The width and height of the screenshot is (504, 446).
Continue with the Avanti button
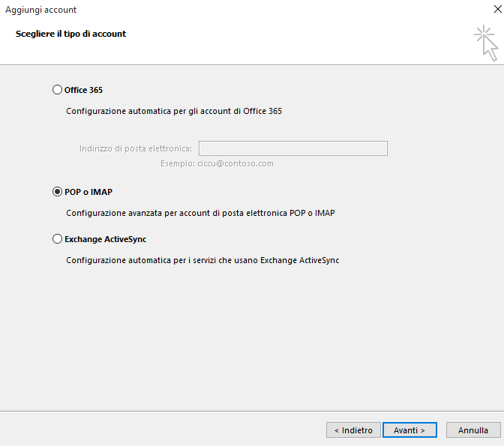(x=409, y=430)
